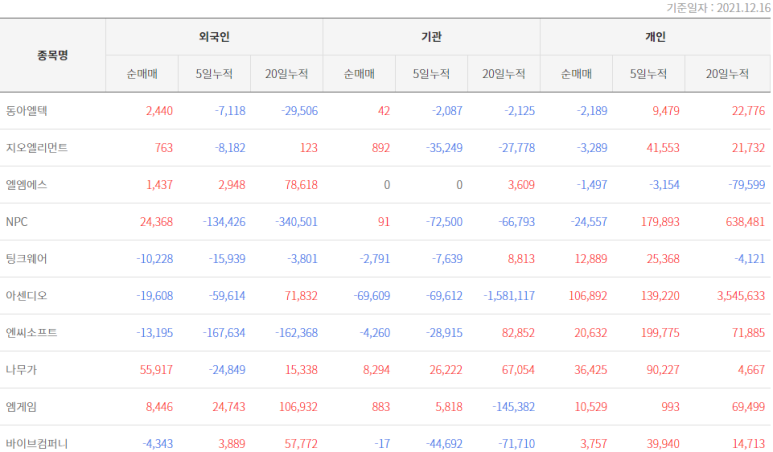Select value 14,713 in 바이브컴퍼니 row
773x452 pixels.
pos(748,444)
